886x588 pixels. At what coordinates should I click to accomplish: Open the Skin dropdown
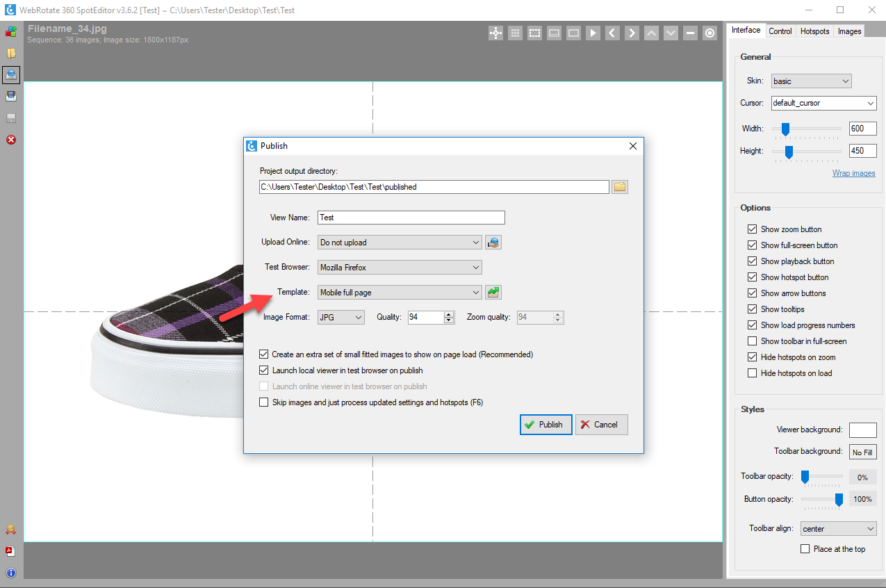click(x=812, y=81)
